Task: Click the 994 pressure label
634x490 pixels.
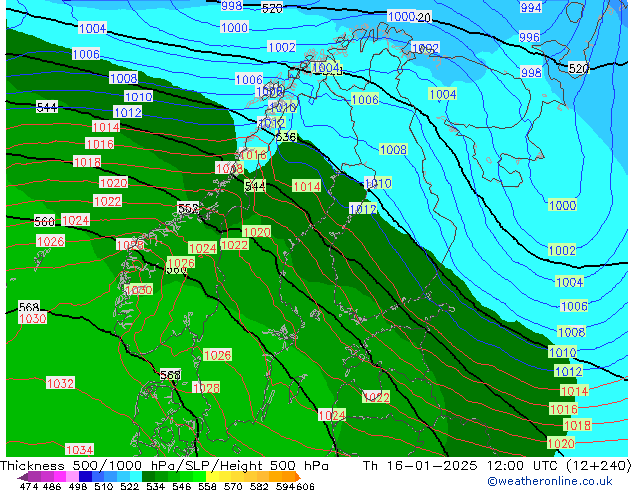Action: (530, 7)
